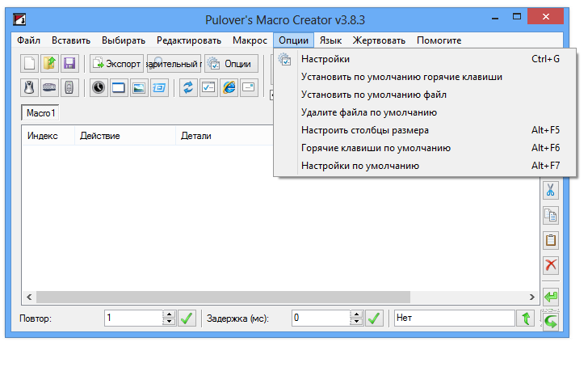Open the image search picture icon

coord(139,88)
